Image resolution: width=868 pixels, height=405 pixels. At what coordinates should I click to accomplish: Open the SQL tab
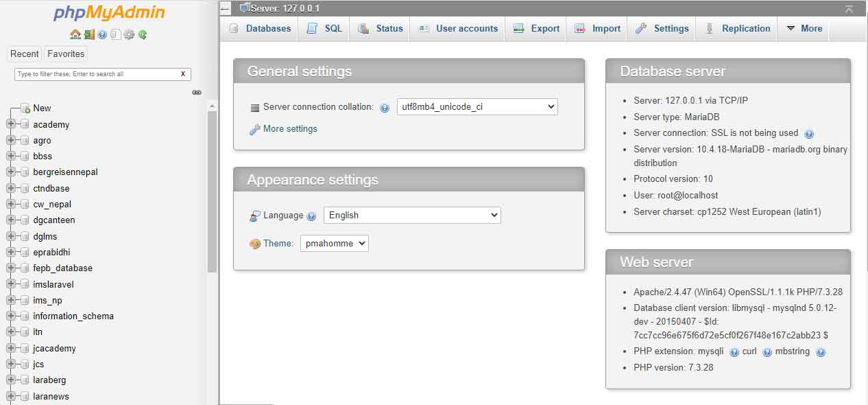(324, 28)
